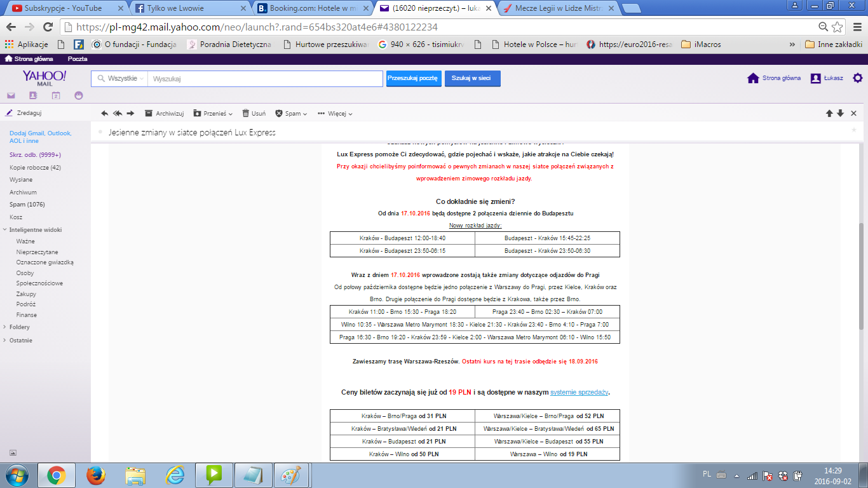Click the systemie sprzedaży link in the email
The image size is (868, 488).
point(580,392)
